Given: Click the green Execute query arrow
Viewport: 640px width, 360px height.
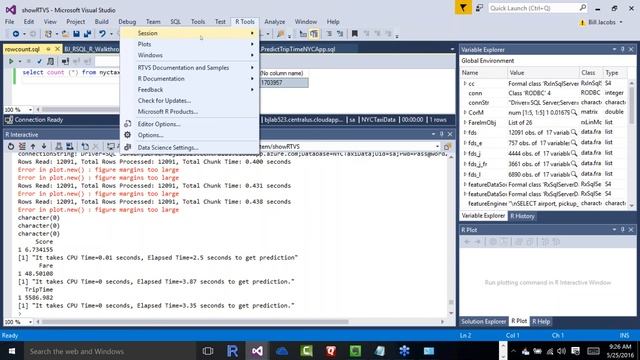Looking at the screenshot, I should pyautogui.click(x=11, y=61).
